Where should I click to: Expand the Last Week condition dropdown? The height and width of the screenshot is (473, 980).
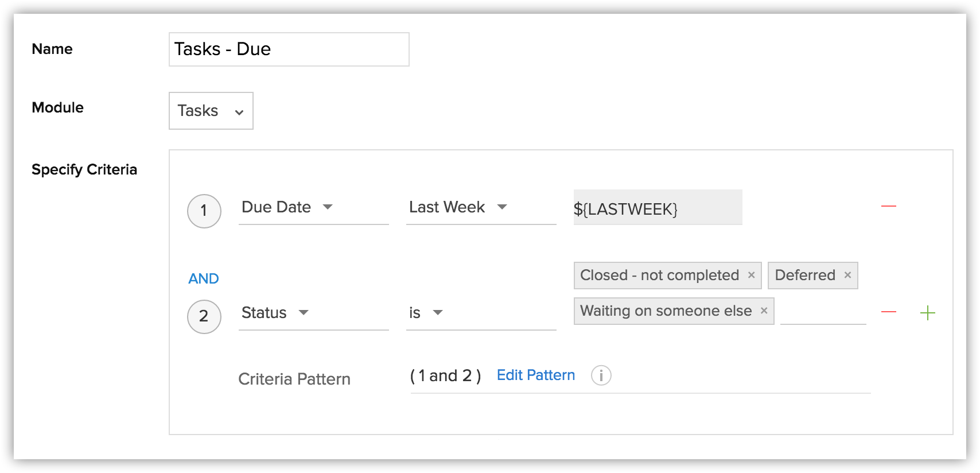[481, 207]
